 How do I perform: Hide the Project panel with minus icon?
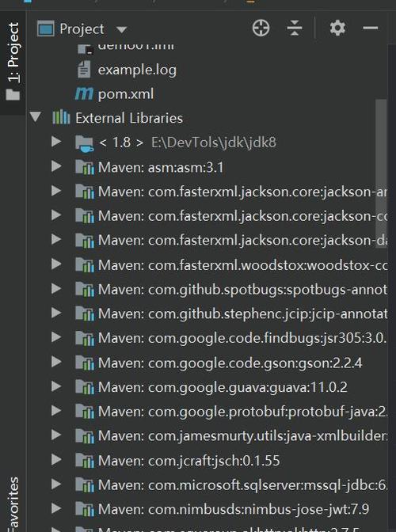point(370,28)
